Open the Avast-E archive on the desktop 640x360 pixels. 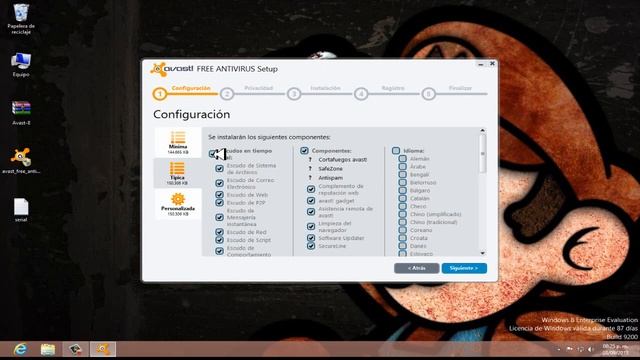(x=21, y=113)
